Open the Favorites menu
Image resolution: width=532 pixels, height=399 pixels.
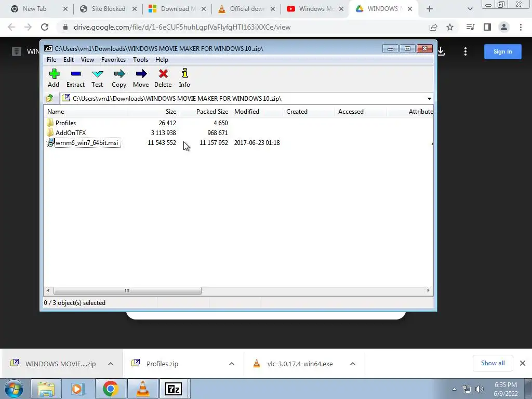click(113, 60)
